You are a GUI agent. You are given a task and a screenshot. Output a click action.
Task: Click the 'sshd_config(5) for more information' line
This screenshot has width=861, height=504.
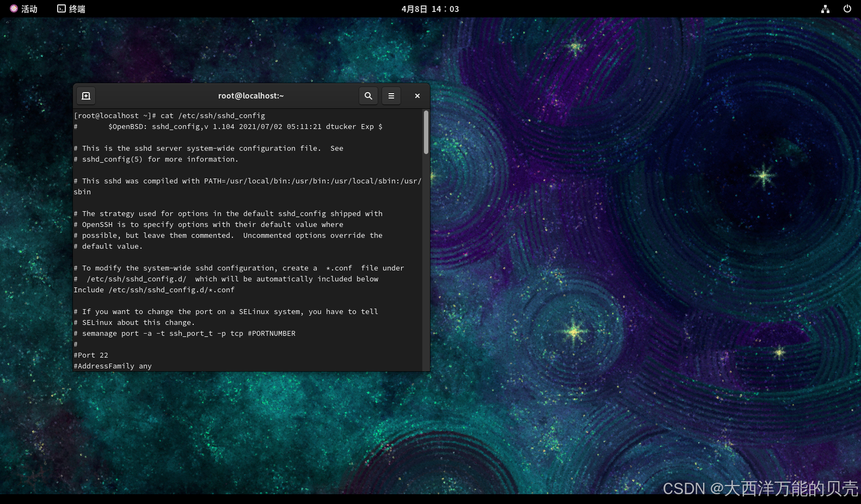click(156, 159)
